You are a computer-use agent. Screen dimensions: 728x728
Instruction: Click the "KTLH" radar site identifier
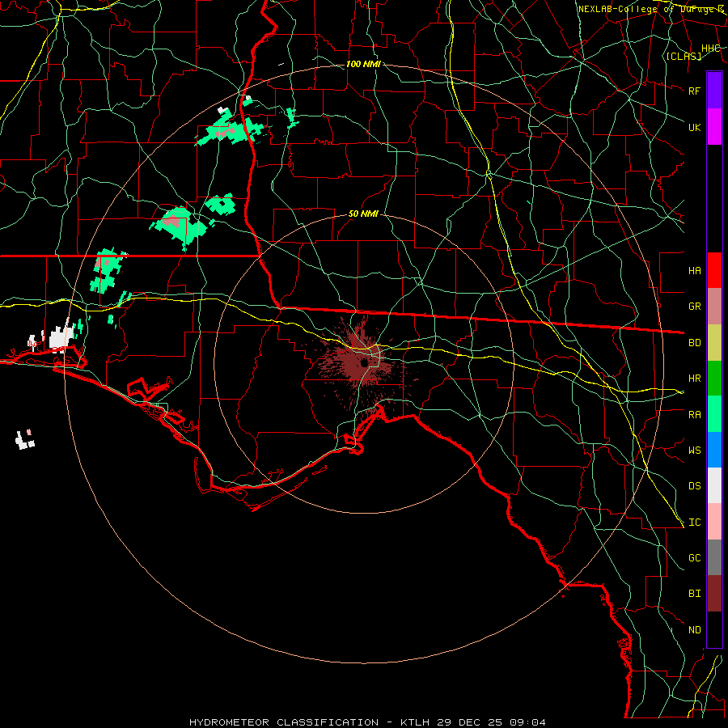click(x=416, y=722)
